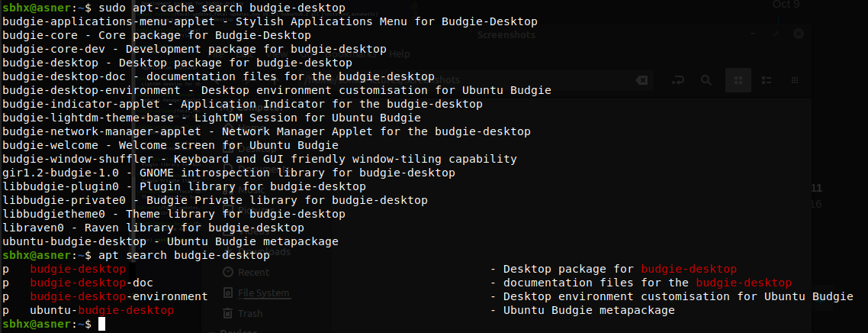Click 'budgie-desktop-environment' apt search result name
The width and height of the screenshot is (868, 333).
click(x=119, y=297)
